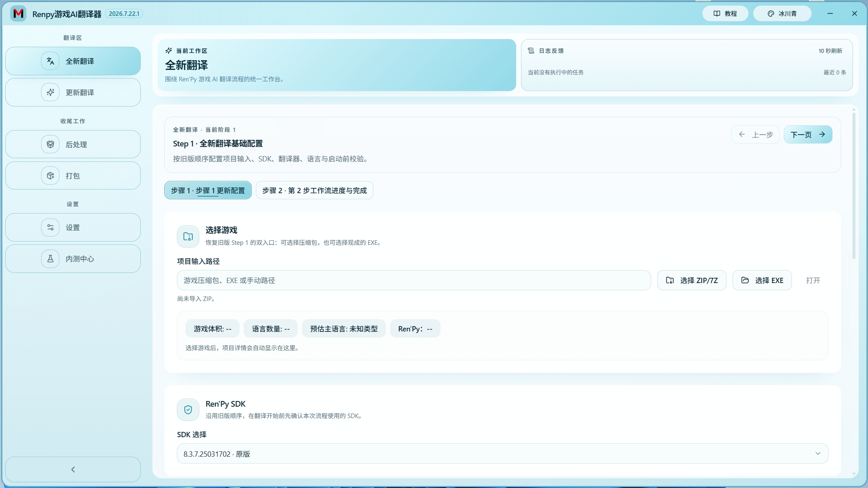
Task: Open the 设置 settings page
Action: pyautogui.click(x=73, y=227)
